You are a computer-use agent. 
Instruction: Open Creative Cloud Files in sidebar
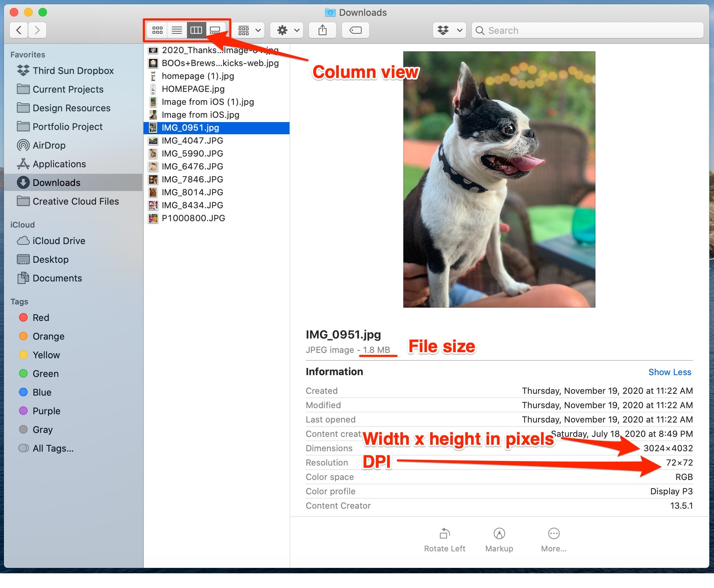(x=75, y=201)
